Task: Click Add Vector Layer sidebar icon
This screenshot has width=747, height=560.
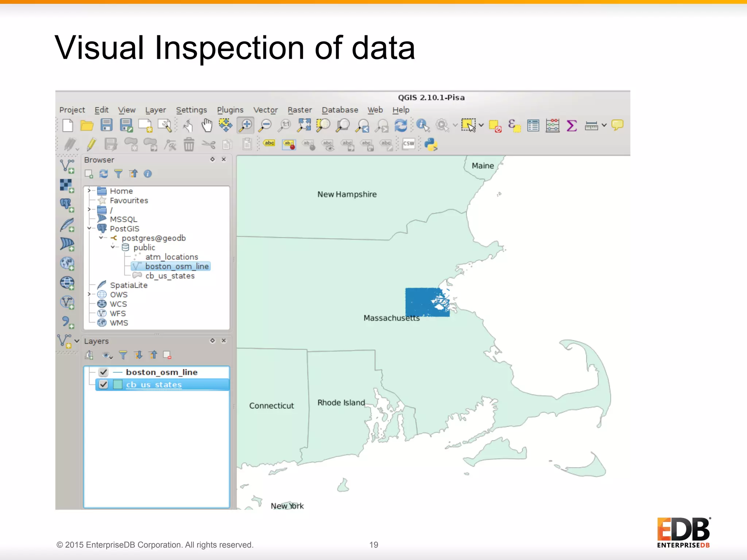Action: pyautogui.click(x=67, y=167)
